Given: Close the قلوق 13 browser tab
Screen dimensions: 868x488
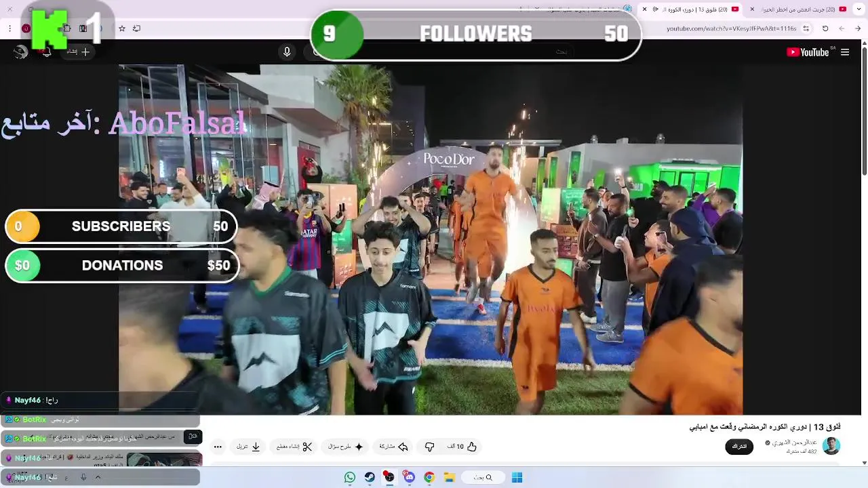Looking at the screenshot, I should coord(644,9).
